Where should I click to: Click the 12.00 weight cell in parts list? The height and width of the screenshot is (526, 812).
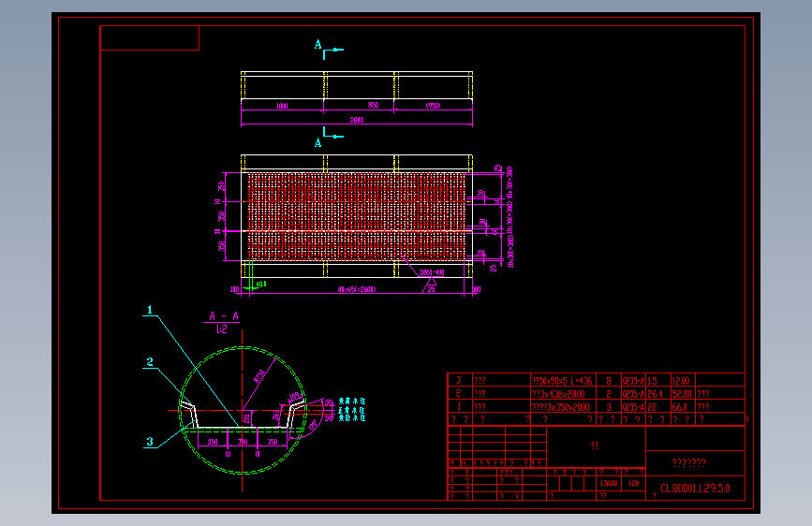coord(681,381)
